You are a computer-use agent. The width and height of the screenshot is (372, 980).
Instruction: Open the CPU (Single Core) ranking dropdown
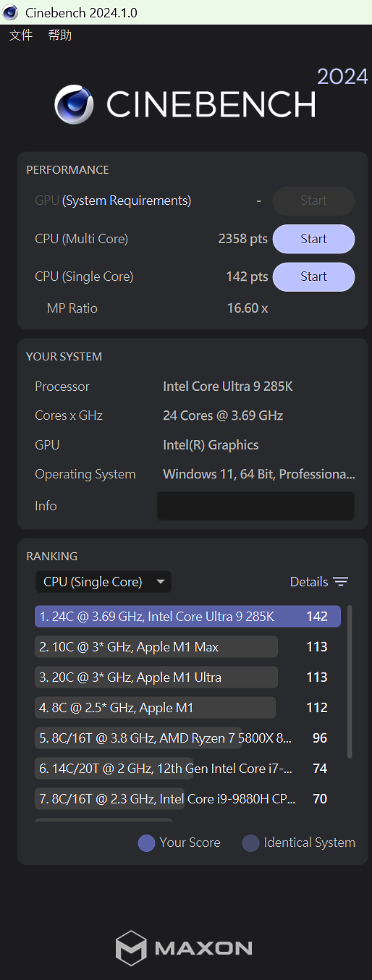103,582
